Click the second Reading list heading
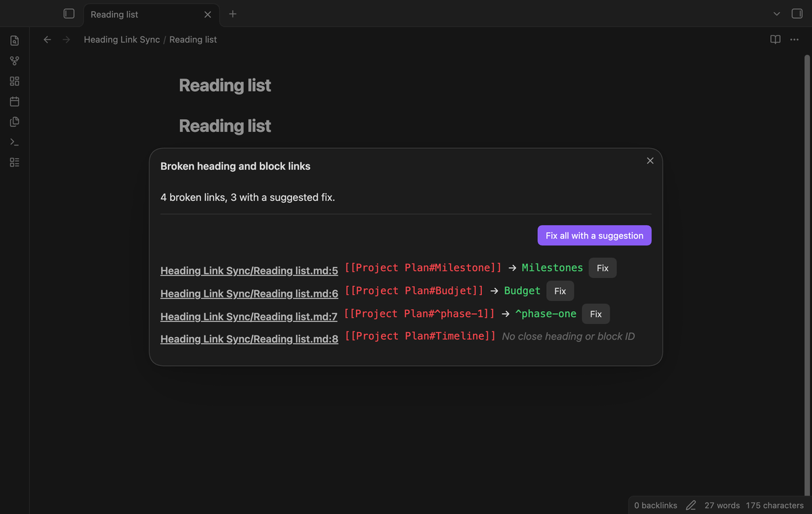The image size is (812, 514). pyautogui.click(x=225, y=126)
